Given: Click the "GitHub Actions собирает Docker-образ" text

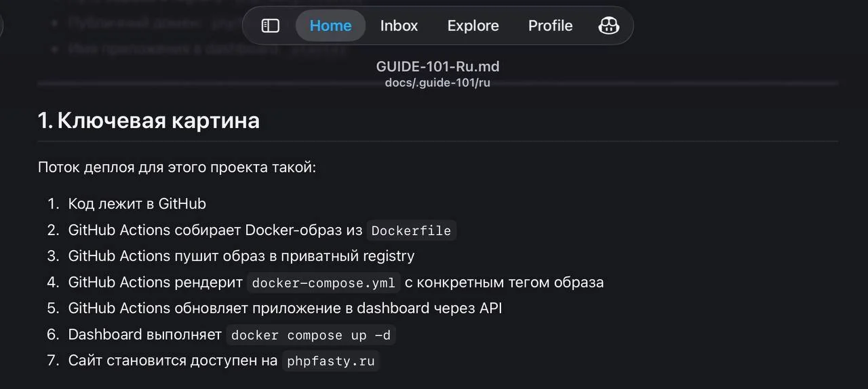Looking at the screenshot, I should point(215,230).
